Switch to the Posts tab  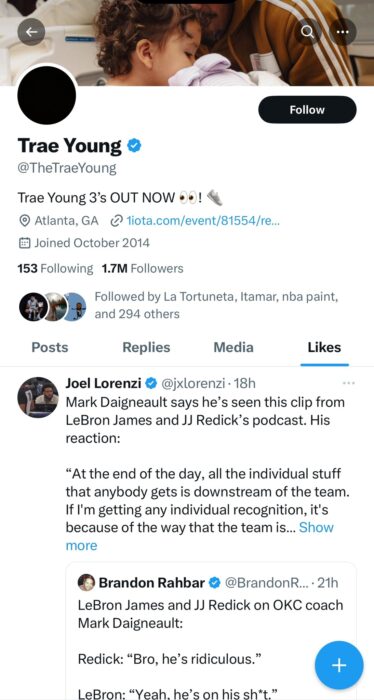point(50,347)
